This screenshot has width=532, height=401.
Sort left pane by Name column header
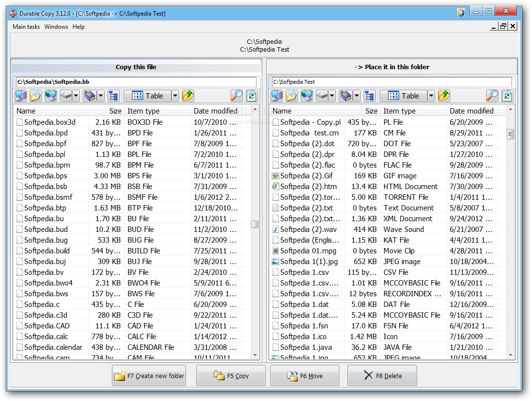tap(51, 111)
